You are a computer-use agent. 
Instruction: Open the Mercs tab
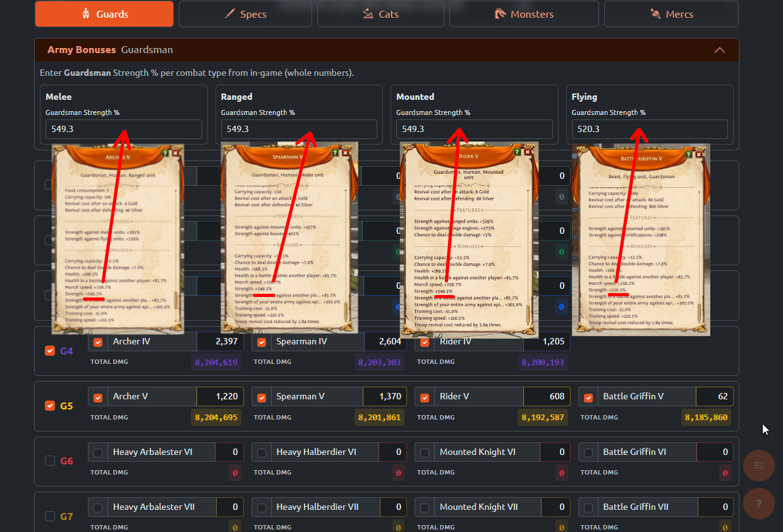tap(671, 14)
